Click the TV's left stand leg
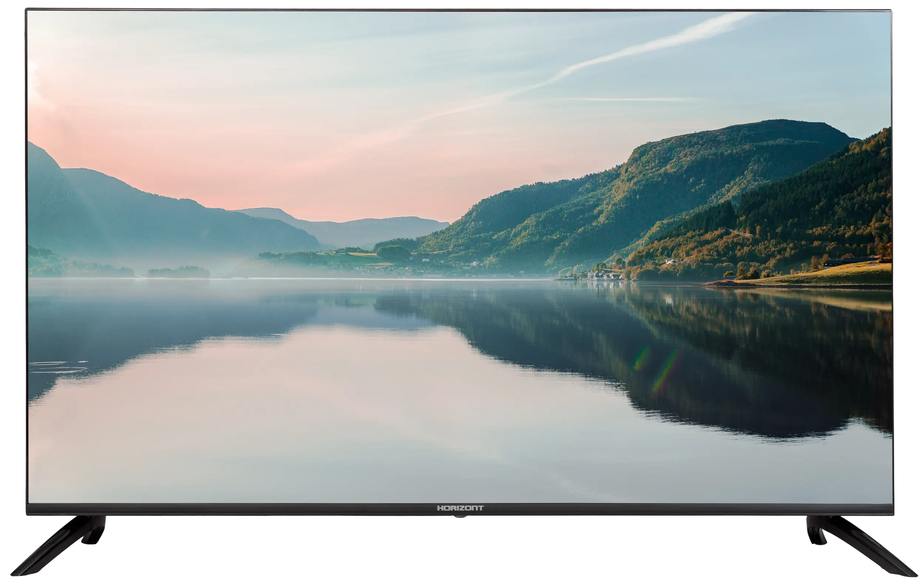Screen dimensions: 924x584 [58, 545]
